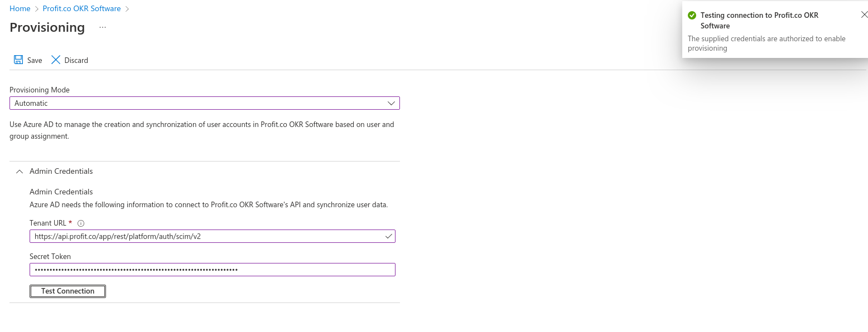Click into the Tenant URL field
Viewport: 868px width, 332px height.
click(213, 236)
